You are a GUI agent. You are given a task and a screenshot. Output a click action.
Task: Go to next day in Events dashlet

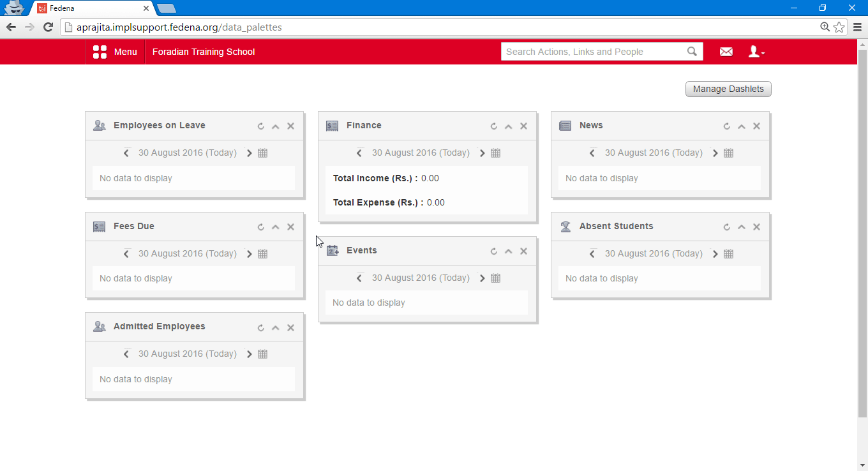482,278
